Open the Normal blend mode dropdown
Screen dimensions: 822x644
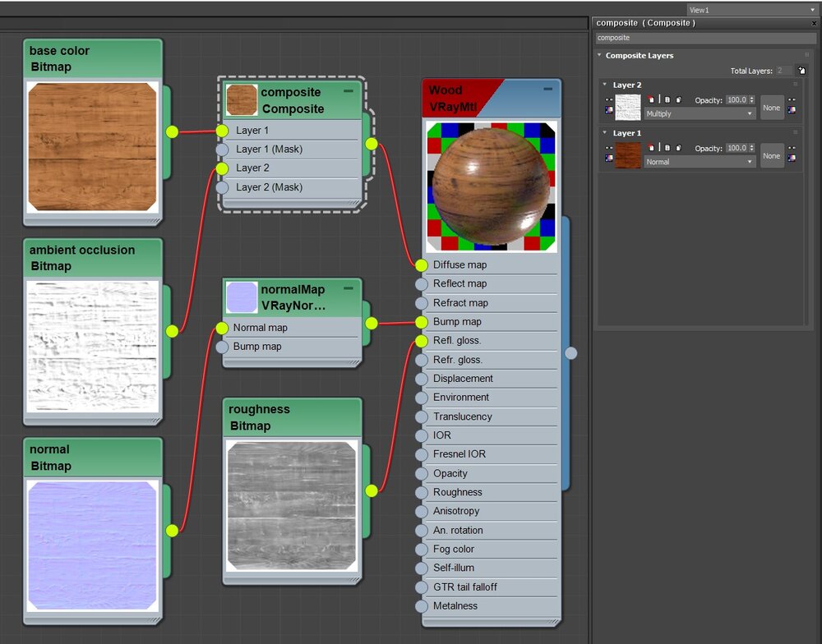click(700, 163)
